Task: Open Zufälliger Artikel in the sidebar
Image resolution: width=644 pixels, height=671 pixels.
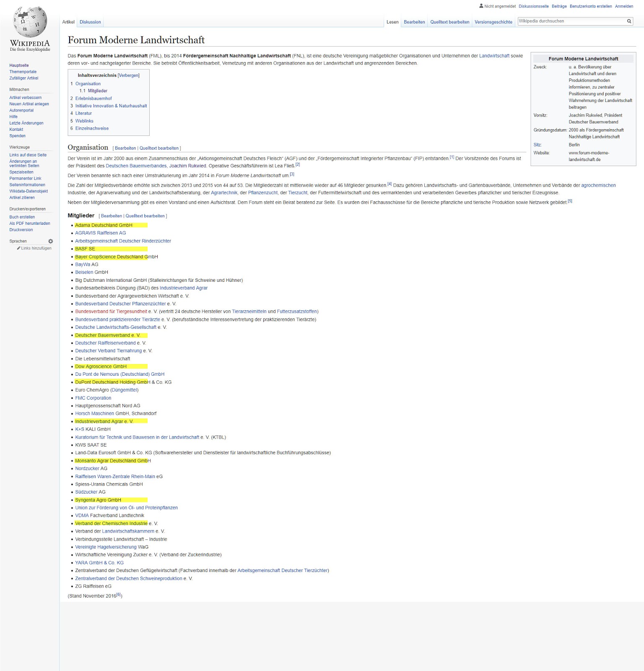Action: pyautogui.click(x=24, y=78)
